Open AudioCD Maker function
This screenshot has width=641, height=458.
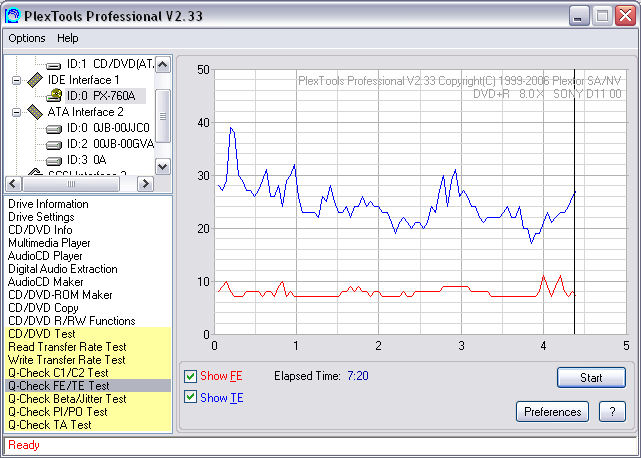point(45,282)
